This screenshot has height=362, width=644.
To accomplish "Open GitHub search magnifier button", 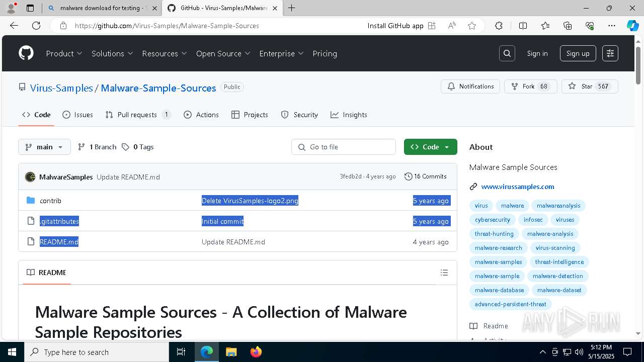I will 507,53.
